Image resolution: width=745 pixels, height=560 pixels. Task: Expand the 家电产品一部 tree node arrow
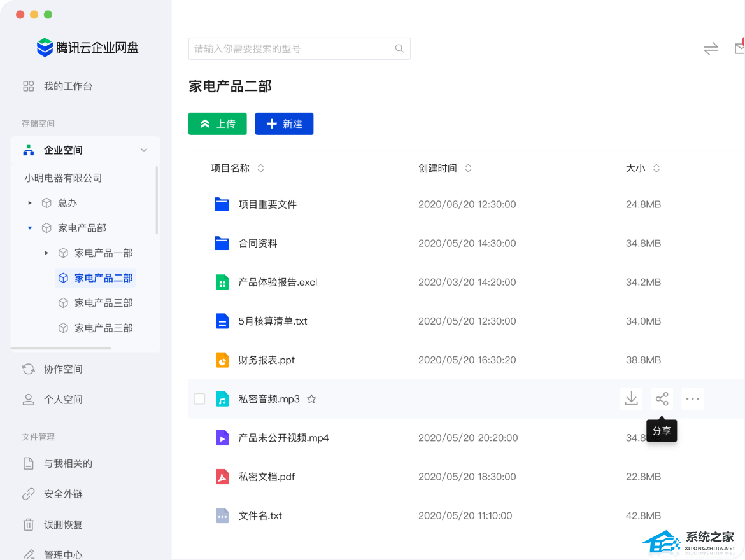(x=46, y=253)
